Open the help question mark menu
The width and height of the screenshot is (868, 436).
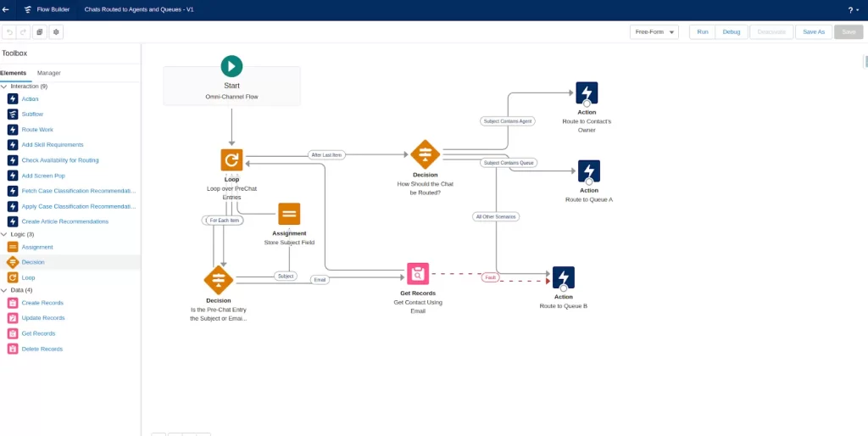coord(854,10)
